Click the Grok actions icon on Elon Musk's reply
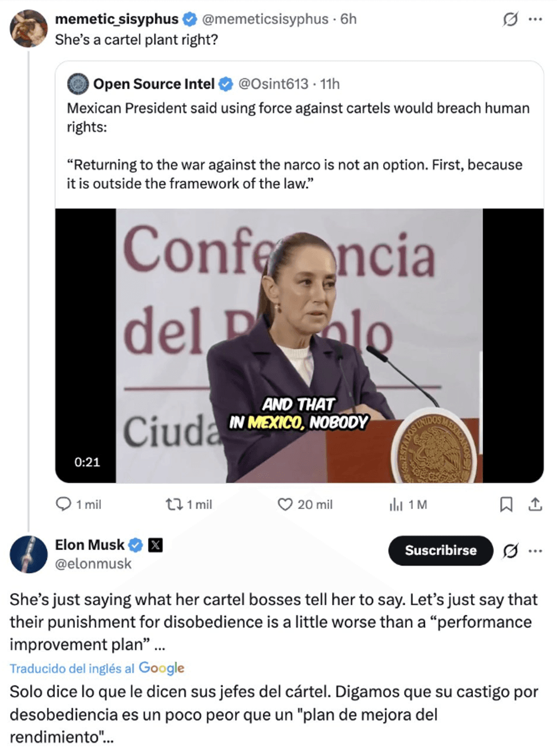Screen dimensions: 557x756 [x=510, y=550]
